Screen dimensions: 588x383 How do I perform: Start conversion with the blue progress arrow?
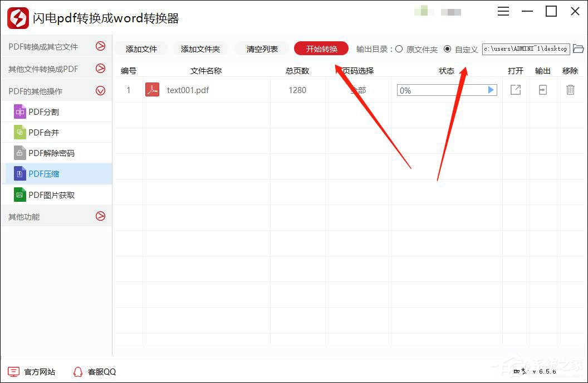(x=491, y=90)
